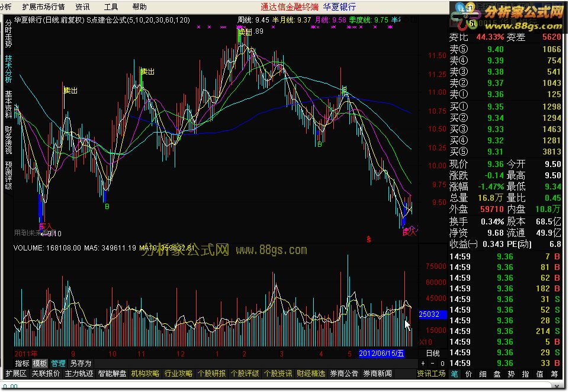
Task: Select the 盘 tab in quote panel
Action: coord(497,374)
